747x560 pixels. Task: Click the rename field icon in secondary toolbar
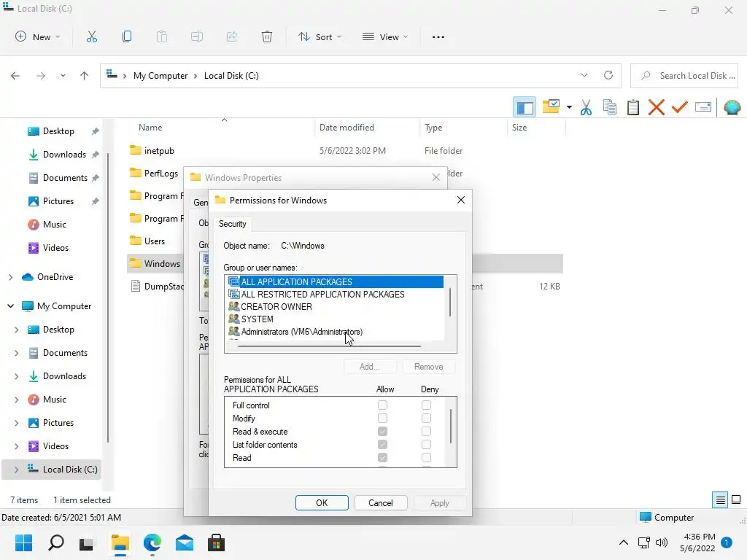703,107
